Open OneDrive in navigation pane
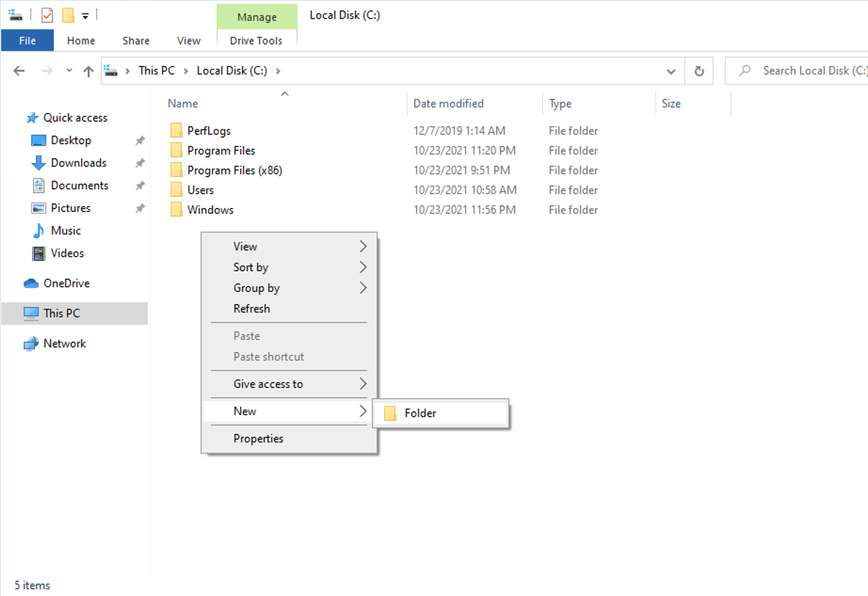The width and height of the screenshot is (868, 596). (x=66, y=283)
